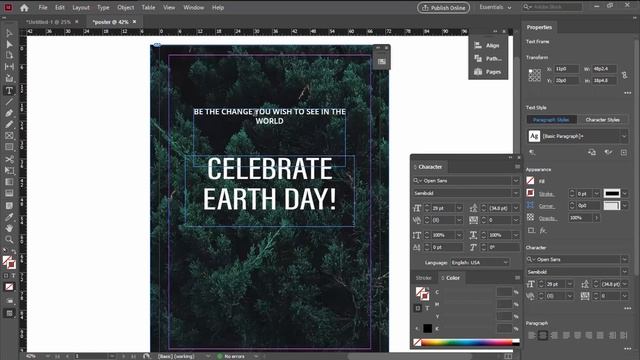Toggle constrain proportions link in Transform
640x360 pixels.
(624, 75)
